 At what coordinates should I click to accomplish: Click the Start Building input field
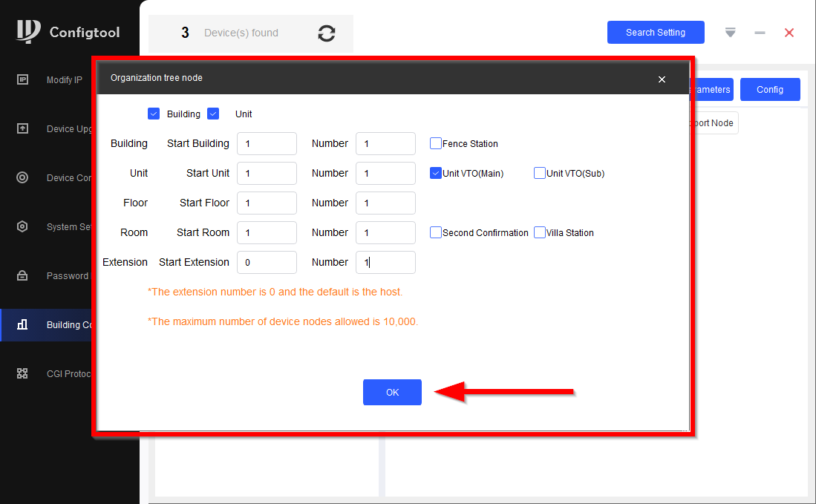pos(267,143)
